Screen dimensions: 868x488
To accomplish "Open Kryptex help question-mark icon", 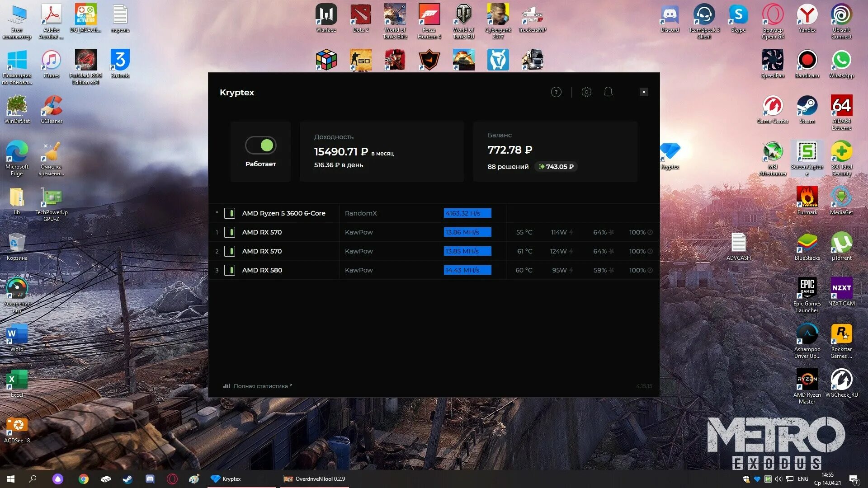I will [x=556, y=92].
